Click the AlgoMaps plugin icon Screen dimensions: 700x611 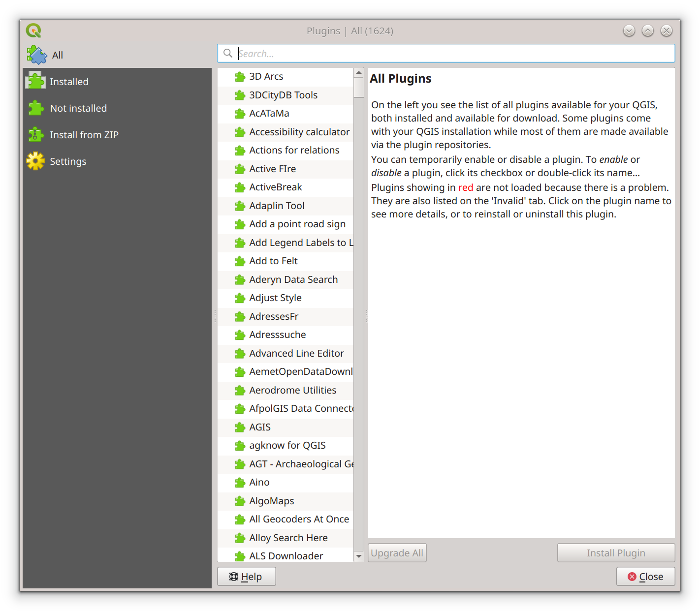coord(240,501)
